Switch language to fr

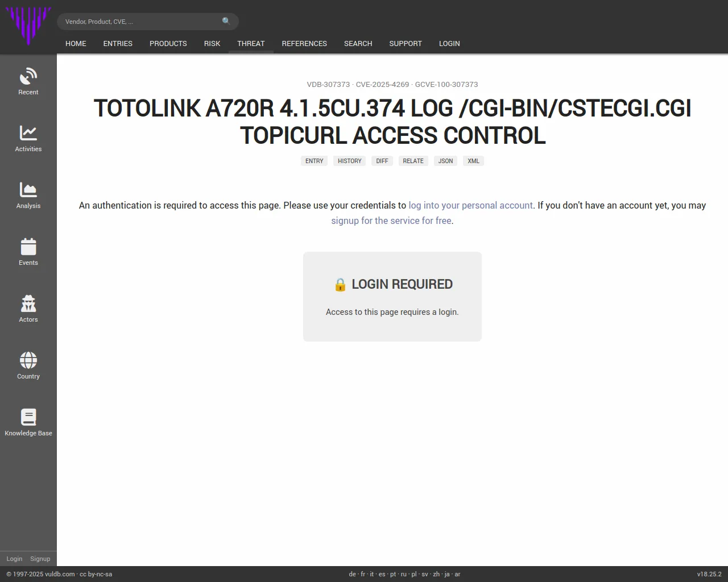pos(363,574)
